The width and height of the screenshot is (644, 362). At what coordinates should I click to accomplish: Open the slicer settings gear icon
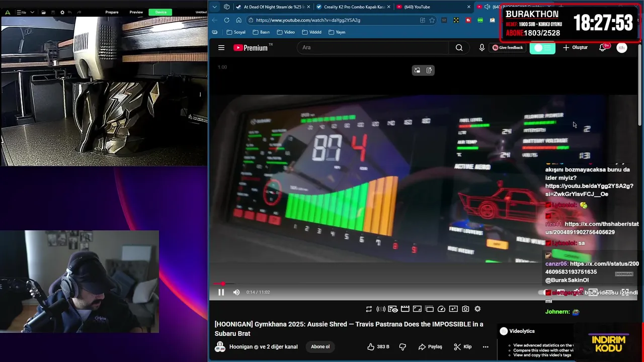coord(62,12)
